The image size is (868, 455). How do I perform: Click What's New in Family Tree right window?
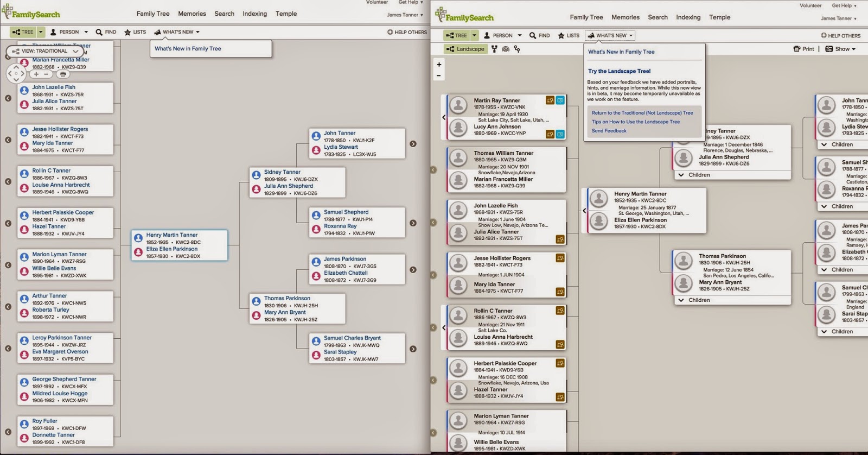pos(621,52)
